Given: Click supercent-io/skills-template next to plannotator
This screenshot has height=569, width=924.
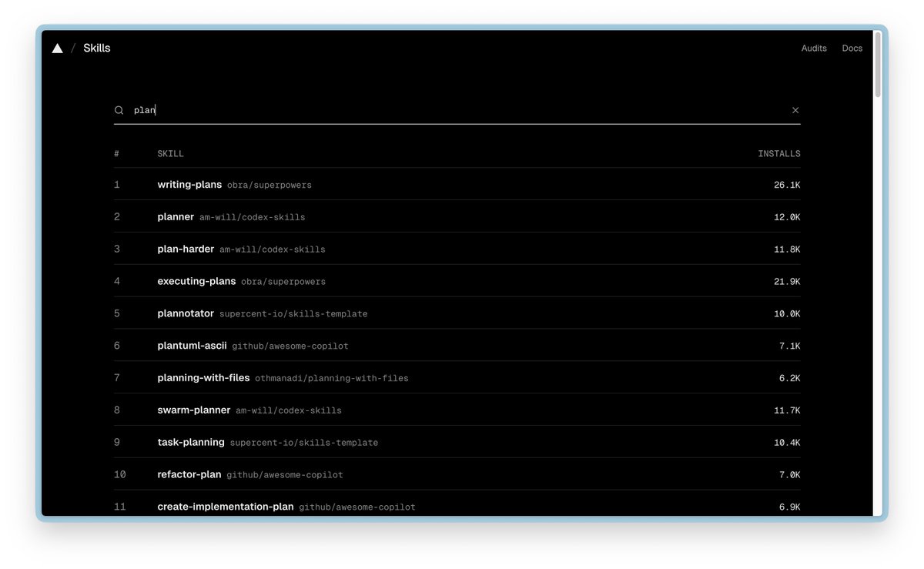Looking at the screenshot, I should pyautogui.click(x=293, y=315).
